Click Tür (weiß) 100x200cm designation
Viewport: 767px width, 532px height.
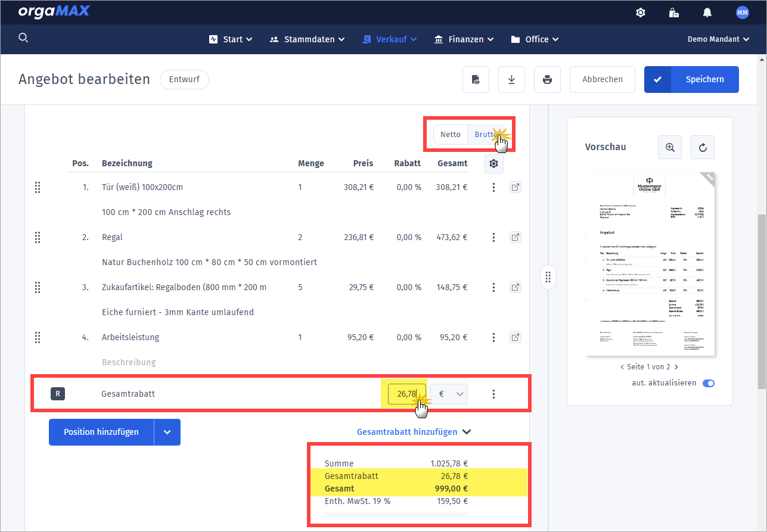point(142,187)
